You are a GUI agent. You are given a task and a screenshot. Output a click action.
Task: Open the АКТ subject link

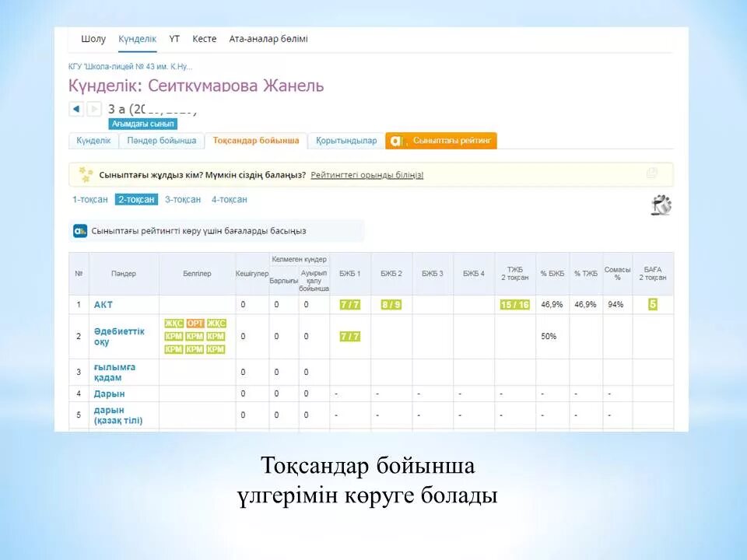[x=103, y=305]
